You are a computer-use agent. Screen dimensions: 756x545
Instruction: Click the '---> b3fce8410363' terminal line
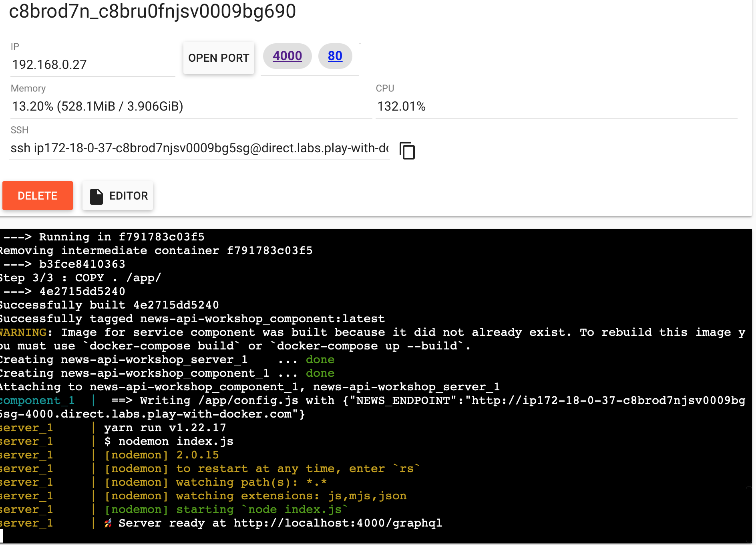tap(64, 264)
